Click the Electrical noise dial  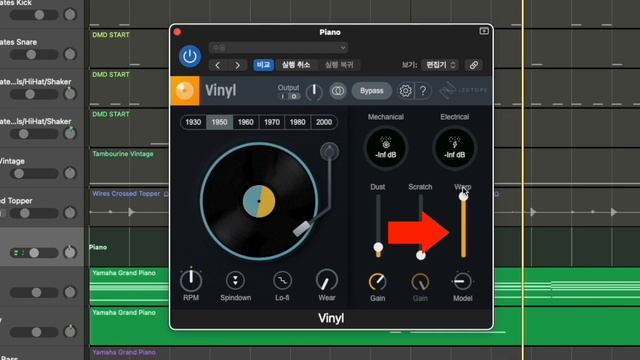(454, 149)
